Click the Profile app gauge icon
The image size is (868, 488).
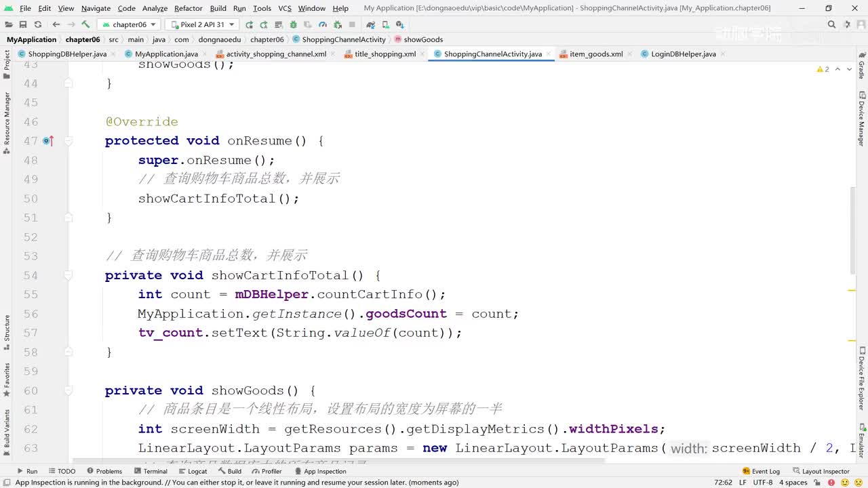[323, 24]
